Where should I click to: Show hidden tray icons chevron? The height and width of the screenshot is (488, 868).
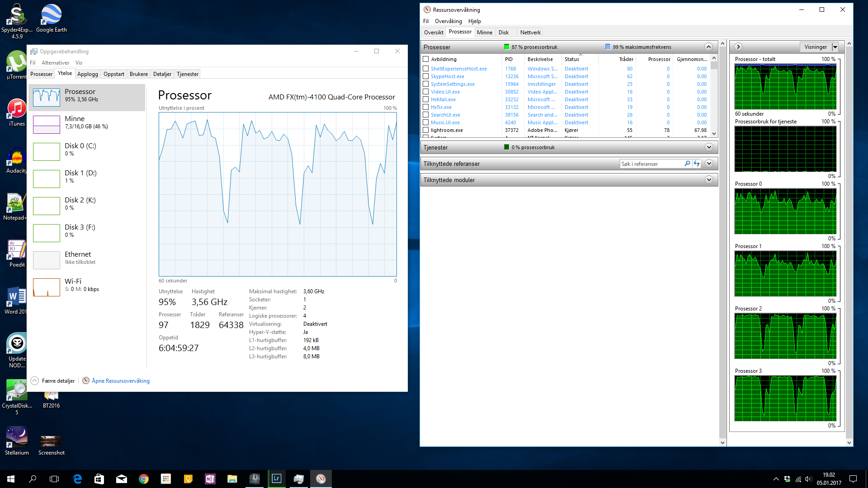(776, 479)
